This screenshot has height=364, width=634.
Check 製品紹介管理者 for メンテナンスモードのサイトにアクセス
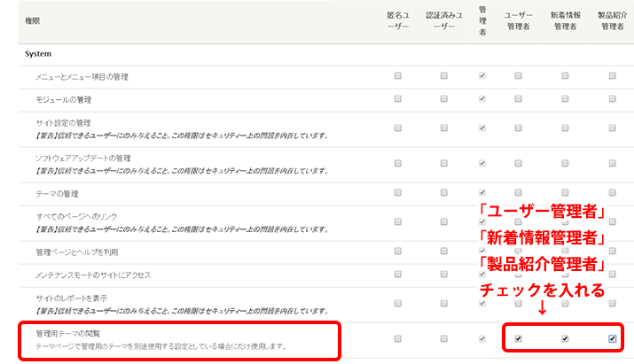pyautogui.click(x=612, y=274)
